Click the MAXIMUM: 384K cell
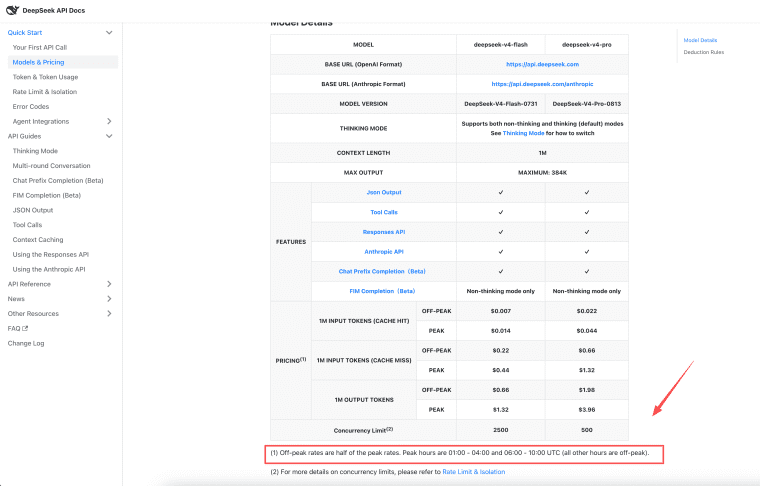This screenshot has height=486, width=760. 542,172
